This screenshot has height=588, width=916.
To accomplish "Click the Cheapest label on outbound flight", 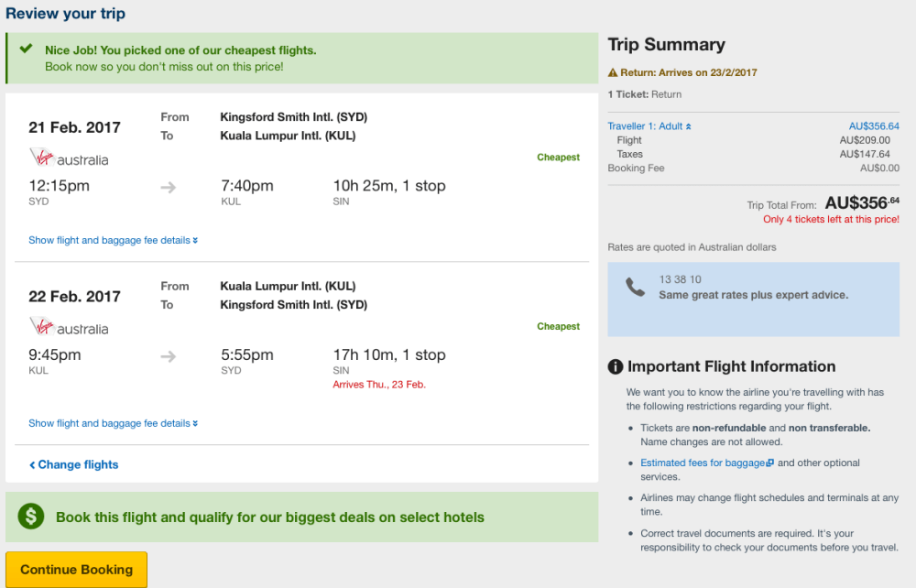I will (x=558, y=158).
